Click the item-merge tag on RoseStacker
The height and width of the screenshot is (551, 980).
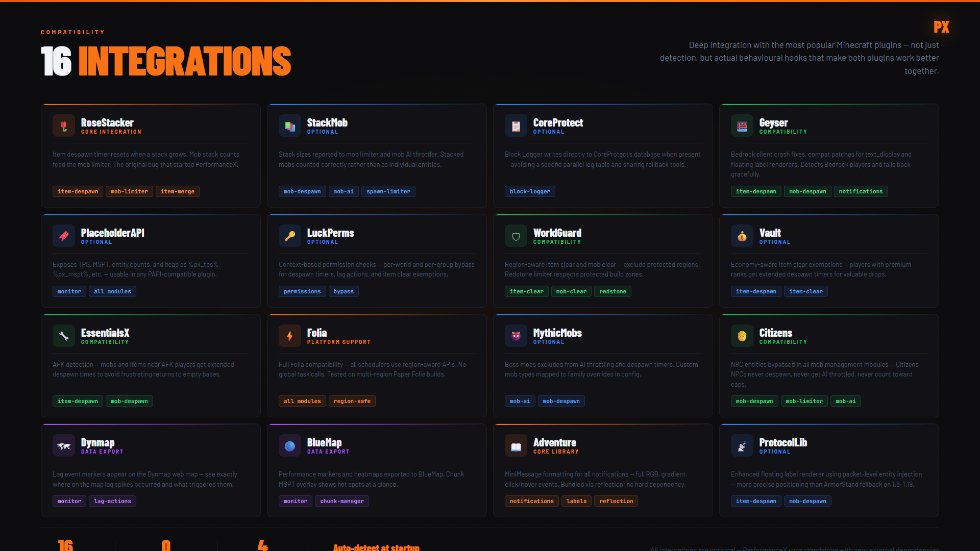(178, 191)
